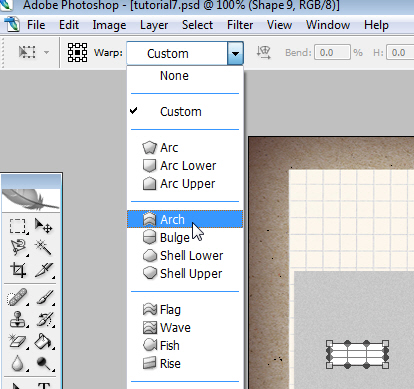Click the Warp style dropdown arrow
Viewport: 414px width, 389px height.
(235, 53)
